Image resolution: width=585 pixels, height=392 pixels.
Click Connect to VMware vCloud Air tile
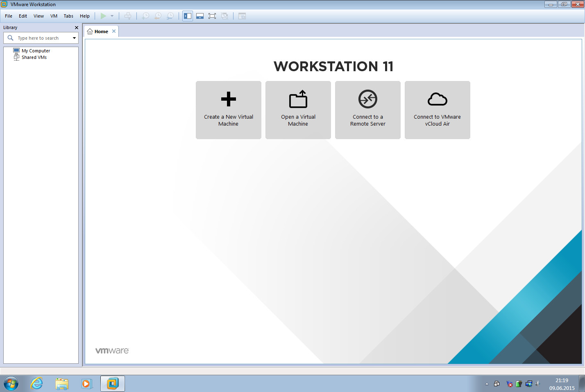438,110
